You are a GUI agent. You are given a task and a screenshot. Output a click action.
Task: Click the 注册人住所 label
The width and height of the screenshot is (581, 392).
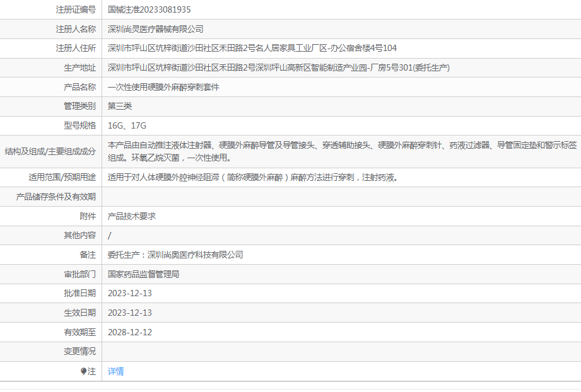(76, 48)
